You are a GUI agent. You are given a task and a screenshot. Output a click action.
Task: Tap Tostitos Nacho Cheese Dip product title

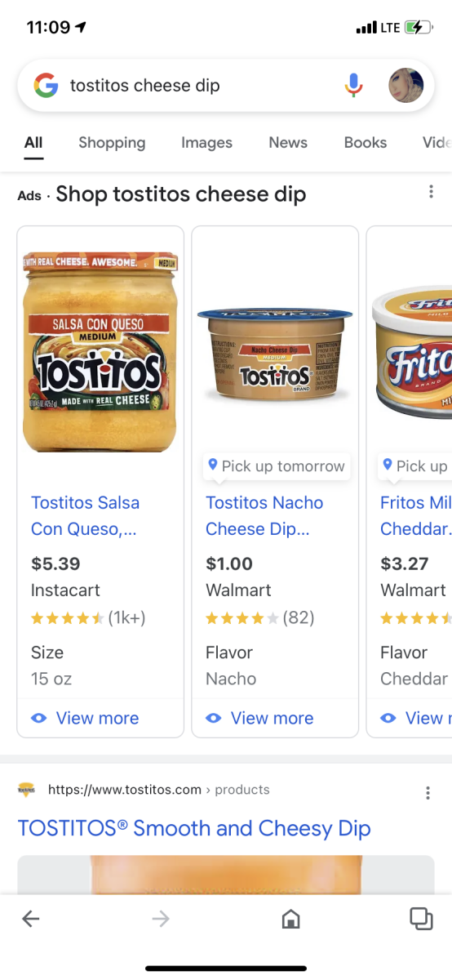tap(264, 515)
